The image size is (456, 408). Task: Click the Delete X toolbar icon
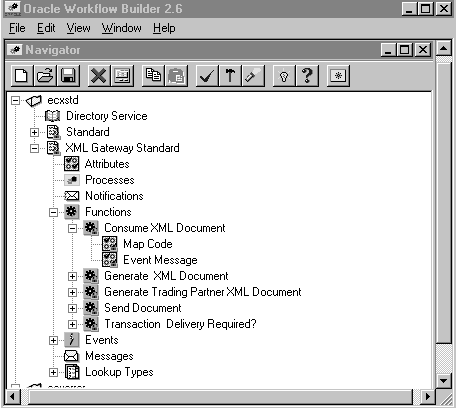pyautogui.click(x=99, y=76)
